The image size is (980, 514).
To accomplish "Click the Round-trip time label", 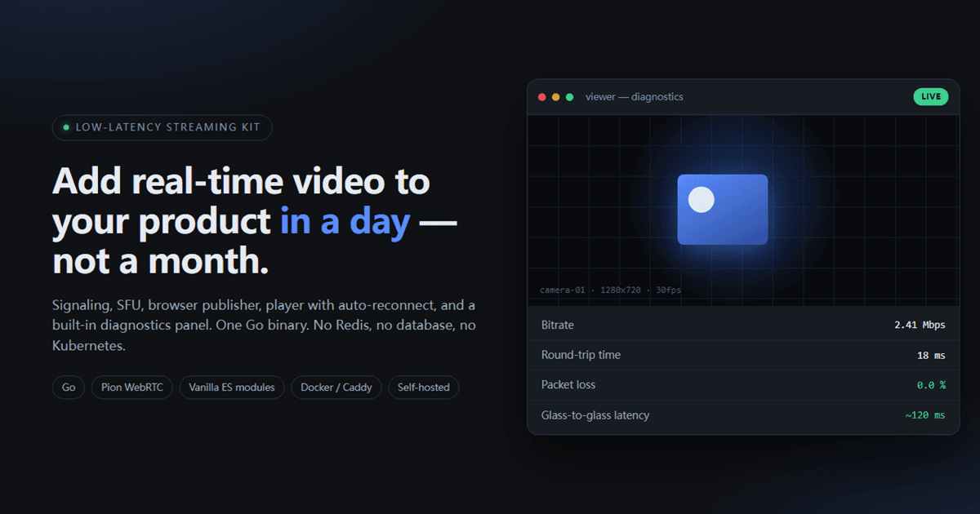I will [581, 355].
